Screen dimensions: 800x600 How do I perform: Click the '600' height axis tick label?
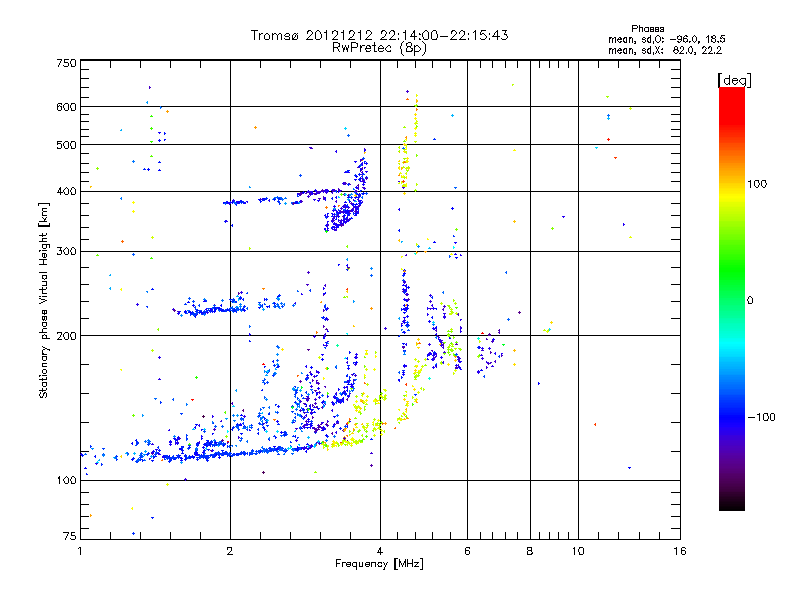pyautogui.click(x=66, y=107)
